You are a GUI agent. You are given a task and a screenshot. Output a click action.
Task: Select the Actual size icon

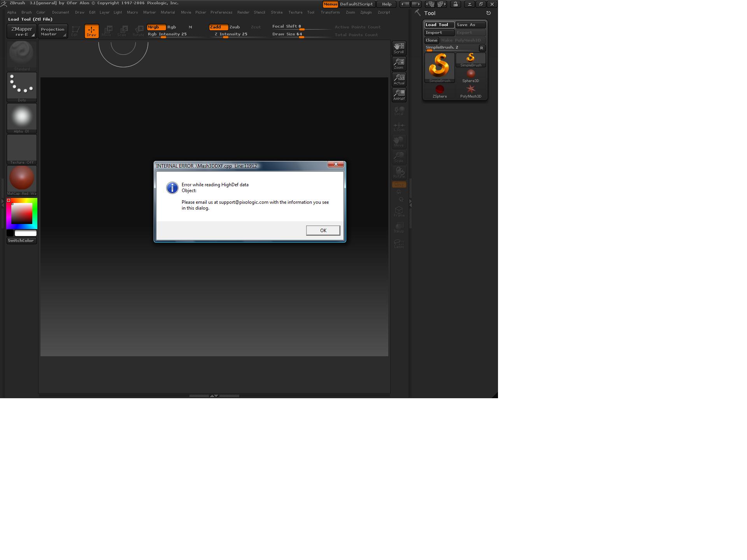pyautogui.click(x=399, y=79)
